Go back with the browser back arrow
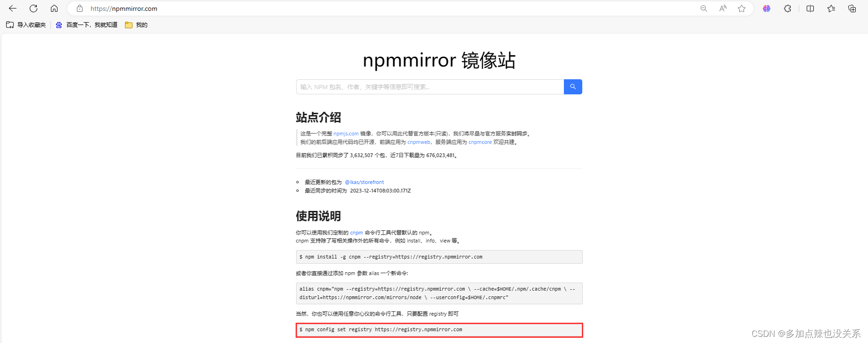Viewport: 868px width, 343px height. pyautogui.click(x=13, y=8)
